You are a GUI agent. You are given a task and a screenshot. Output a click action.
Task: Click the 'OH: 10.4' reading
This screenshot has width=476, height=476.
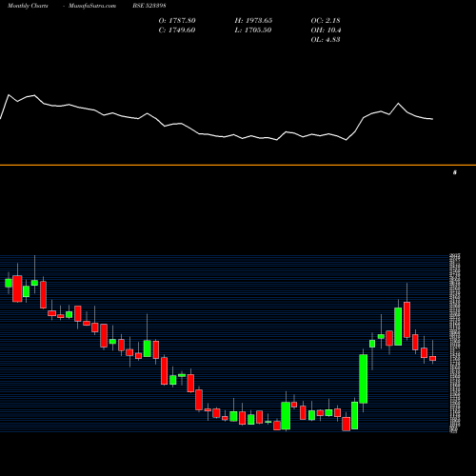(x=326, y=30)
